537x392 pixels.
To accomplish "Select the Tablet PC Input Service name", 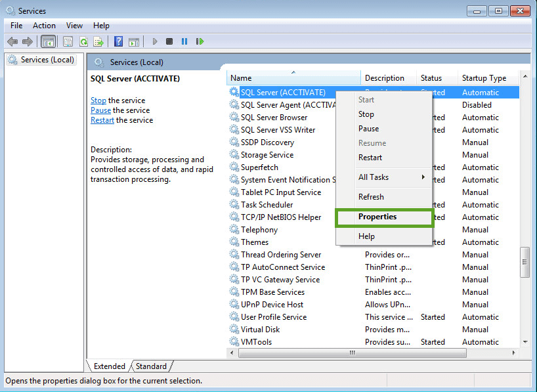I will click(x=281, y=192).
